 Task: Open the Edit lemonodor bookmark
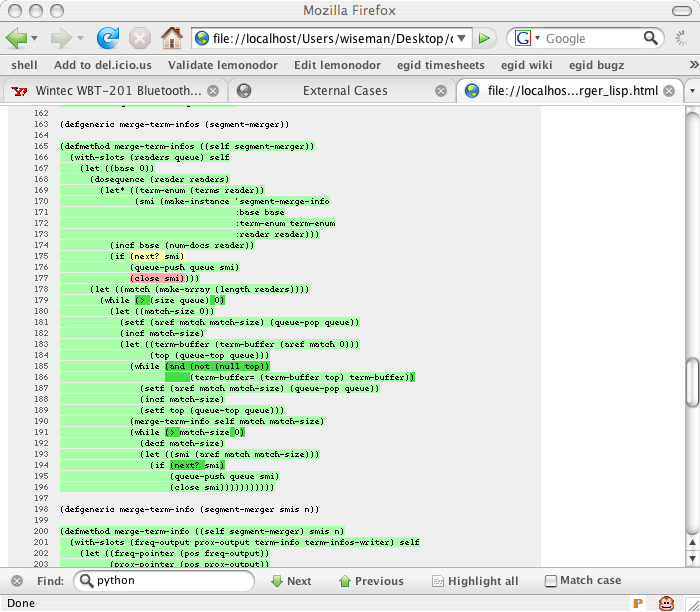point(337,65)
